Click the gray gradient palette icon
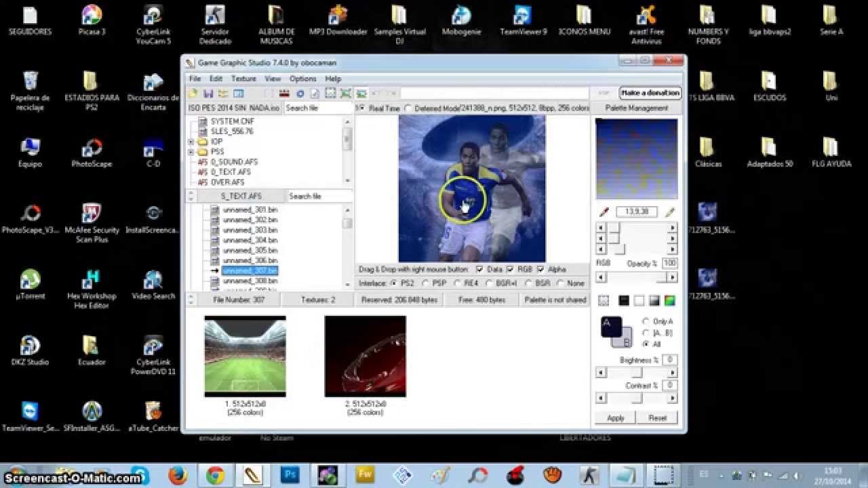868x488 pixels. 654,300
